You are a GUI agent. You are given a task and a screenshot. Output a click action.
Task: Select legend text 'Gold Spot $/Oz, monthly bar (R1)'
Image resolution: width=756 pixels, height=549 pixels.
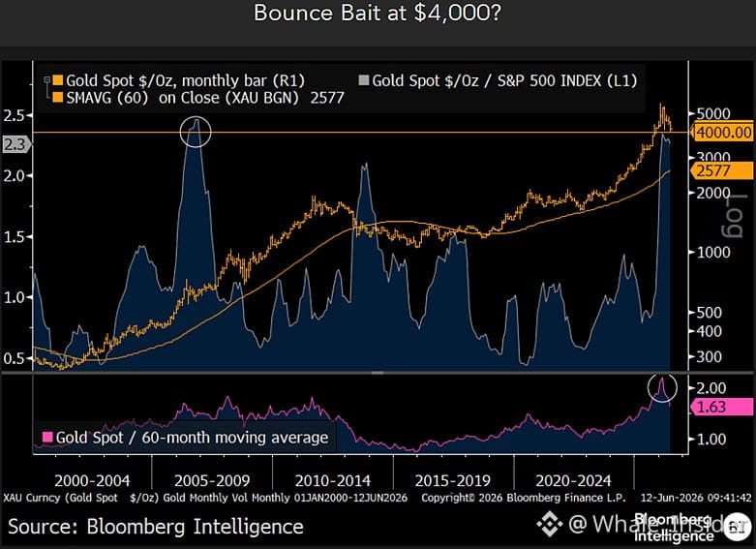(185, 80)
